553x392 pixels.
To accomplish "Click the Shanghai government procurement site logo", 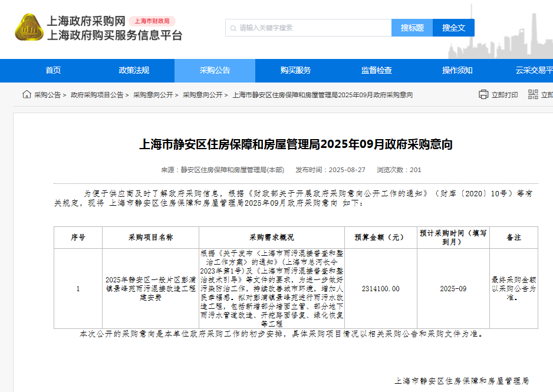I will (29, 27).
